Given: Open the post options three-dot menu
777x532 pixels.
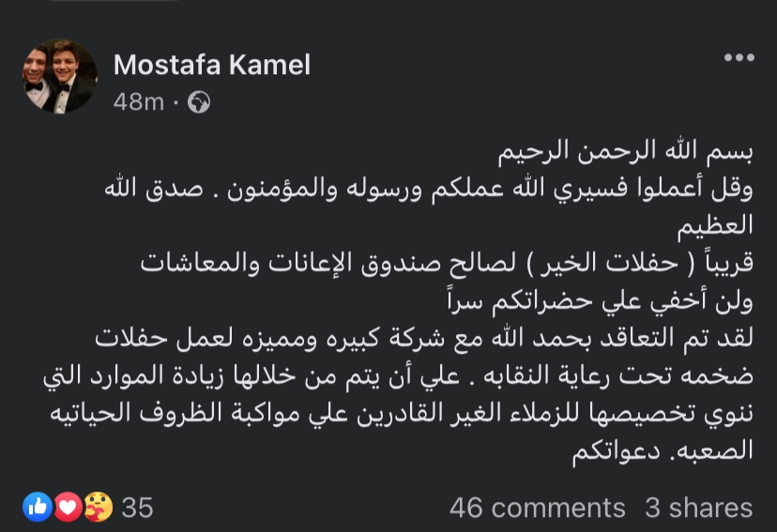Looking at the screenshot, I should tap(739, 58).
